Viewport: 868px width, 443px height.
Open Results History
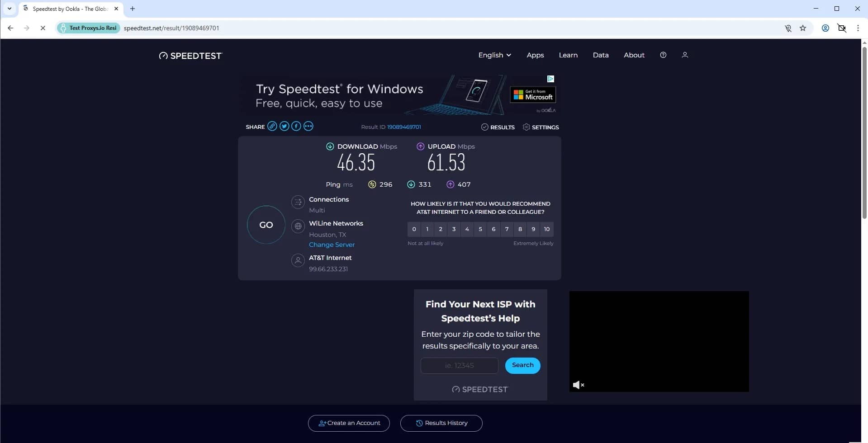click(441, 423)
